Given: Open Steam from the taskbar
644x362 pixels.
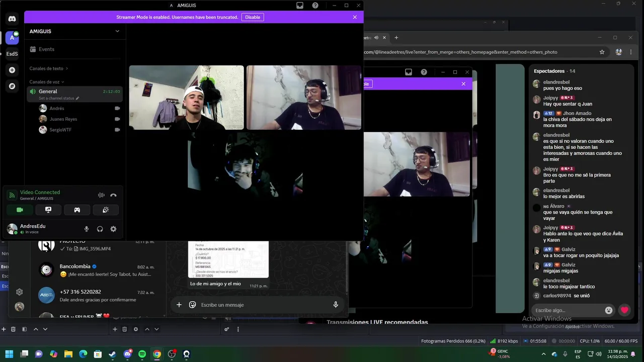Looking at the screenshot, I should click(x=112, y=354).
